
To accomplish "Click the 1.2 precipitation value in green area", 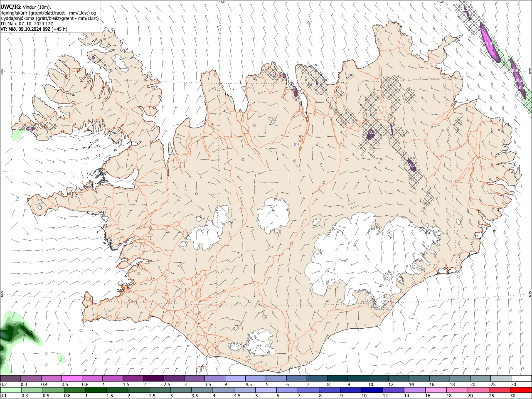I will [x=30, y=333].
